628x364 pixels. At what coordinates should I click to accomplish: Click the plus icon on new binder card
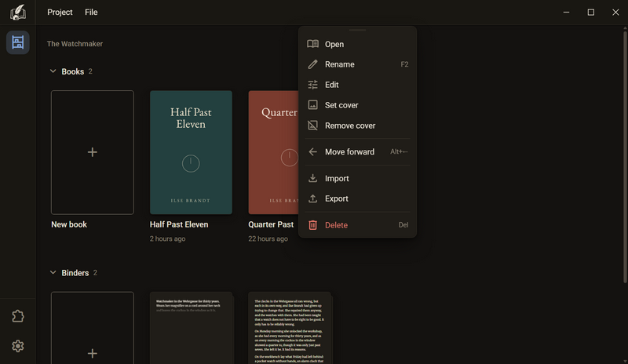[93, 353]
